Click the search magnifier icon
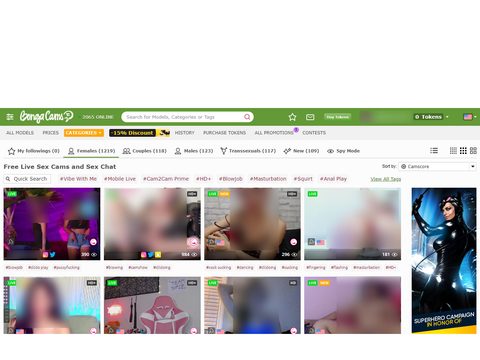Screen dimensions: 480x360 coord(247,117)
